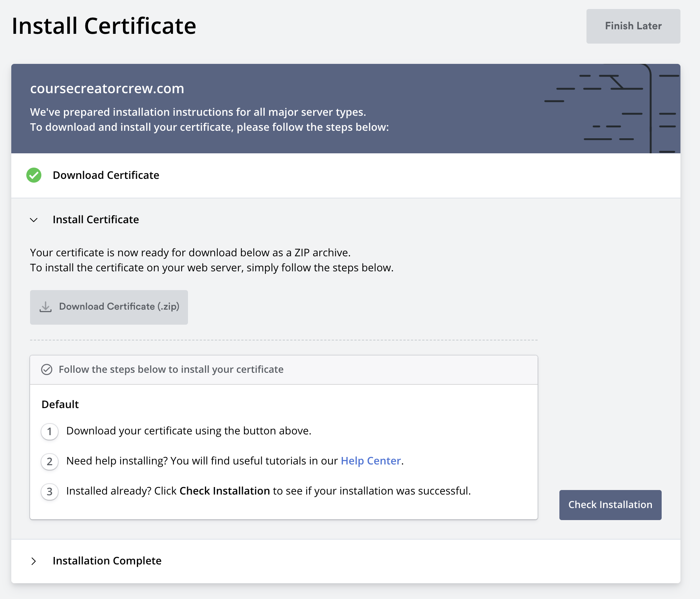Screen dimensions: 700x599
Task: Open the Download Certificate step heading
Action: 106,175
